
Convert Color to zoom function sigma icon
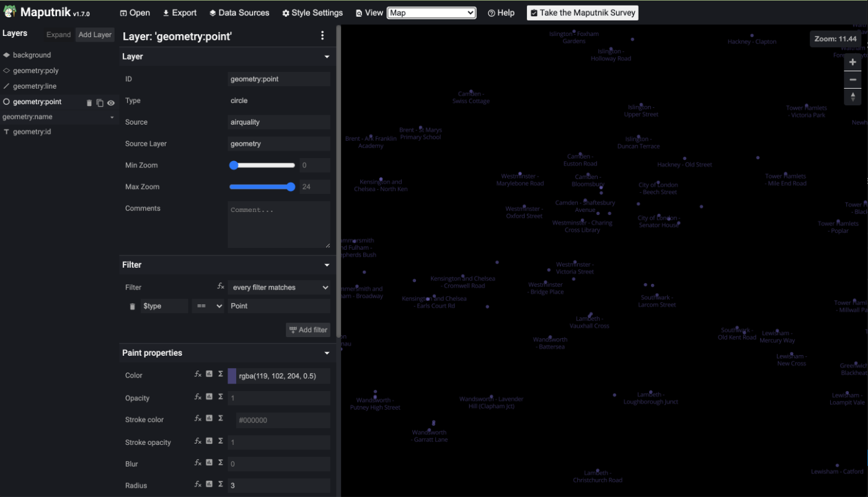(221, 374)
